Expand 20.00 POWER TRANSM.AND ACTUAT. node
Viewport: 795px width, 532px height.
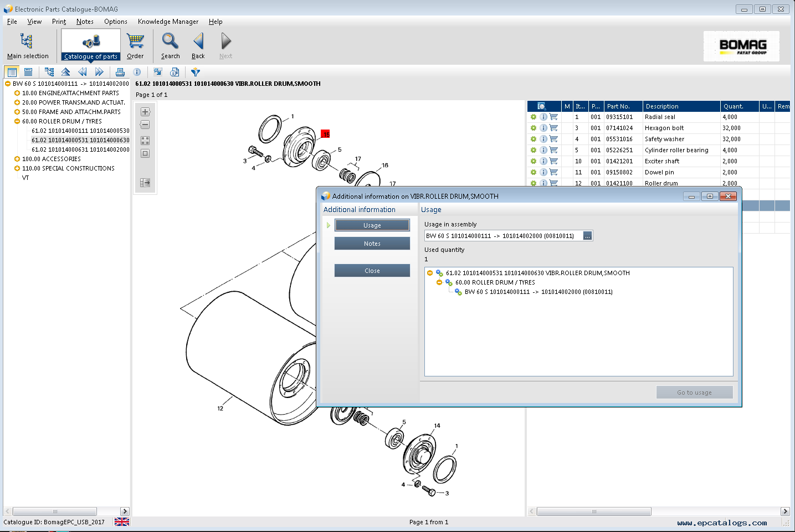coord(17,102)
